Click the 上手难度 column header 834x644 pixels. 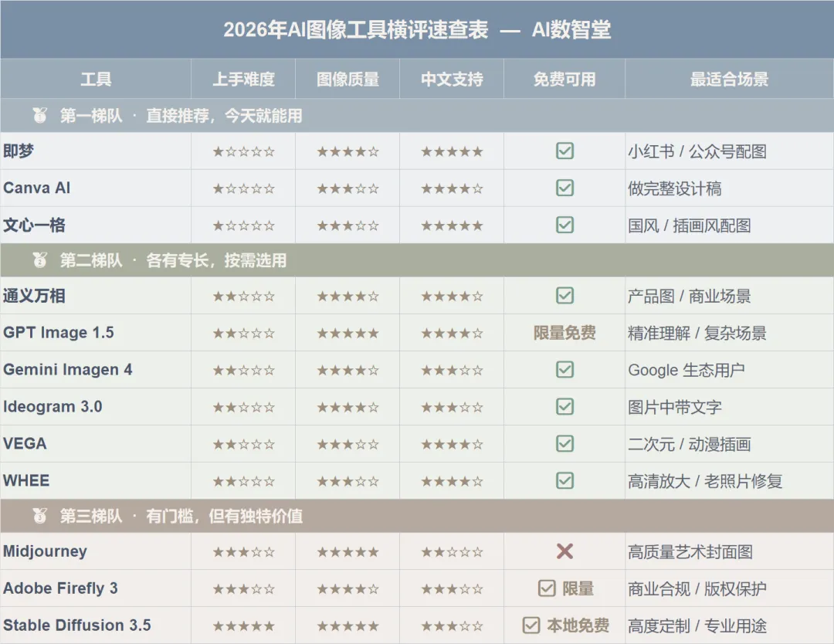point(243,80)
